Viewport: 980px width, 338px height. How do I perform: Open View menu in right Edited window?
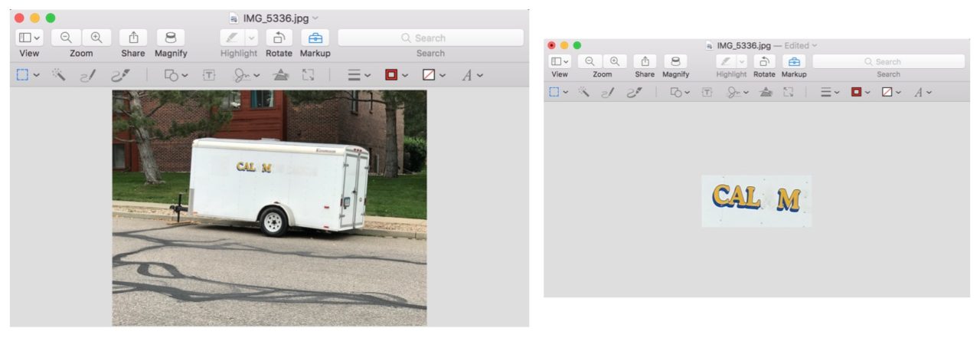click(560, 61)
